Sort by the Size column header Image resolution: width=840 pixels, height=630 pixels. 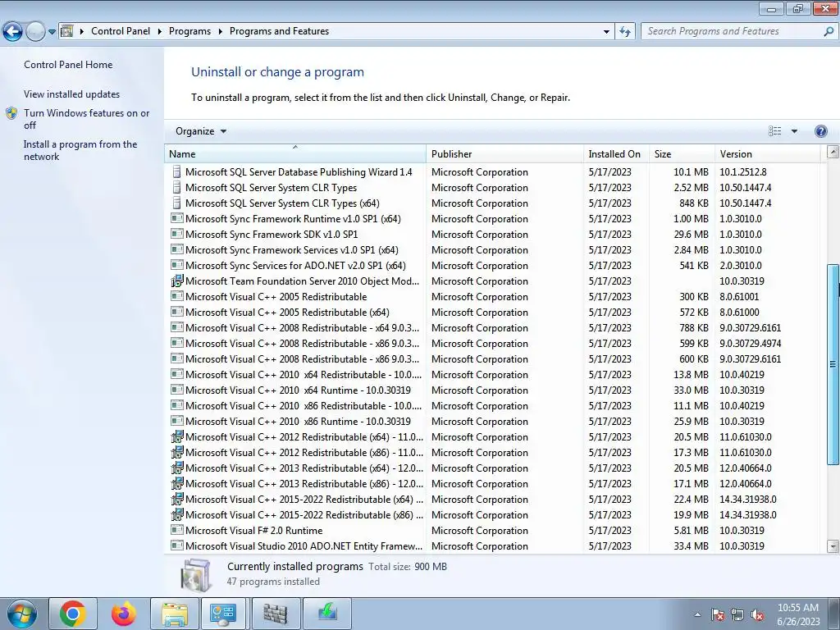(x=682, y=153)
